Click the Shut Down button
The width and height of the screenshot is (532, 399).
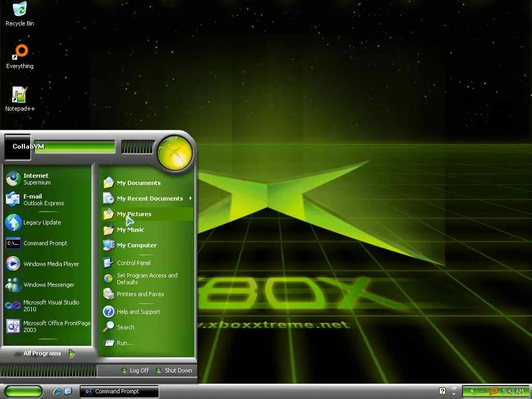(174, 370)
